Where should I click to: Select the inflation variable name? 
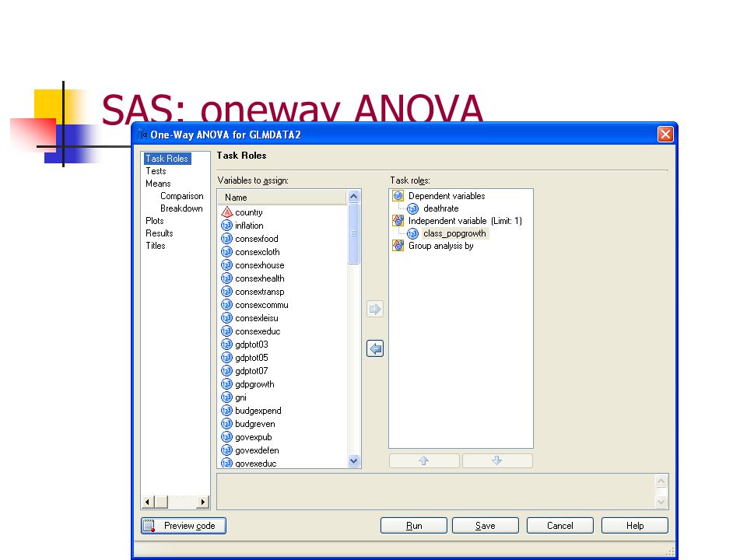[x=249, y=226]
